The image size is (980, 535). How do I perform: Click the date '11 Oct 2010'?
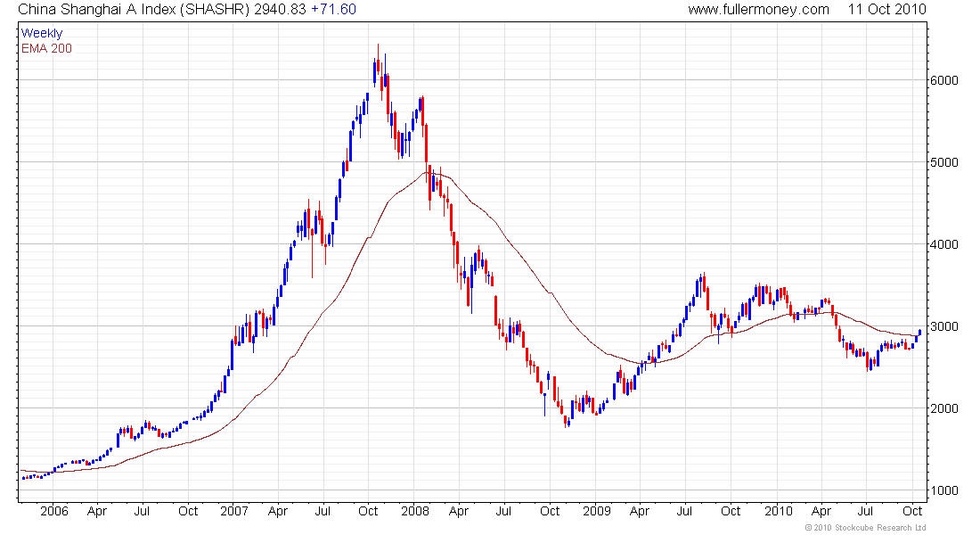click(x=886, y=10)
